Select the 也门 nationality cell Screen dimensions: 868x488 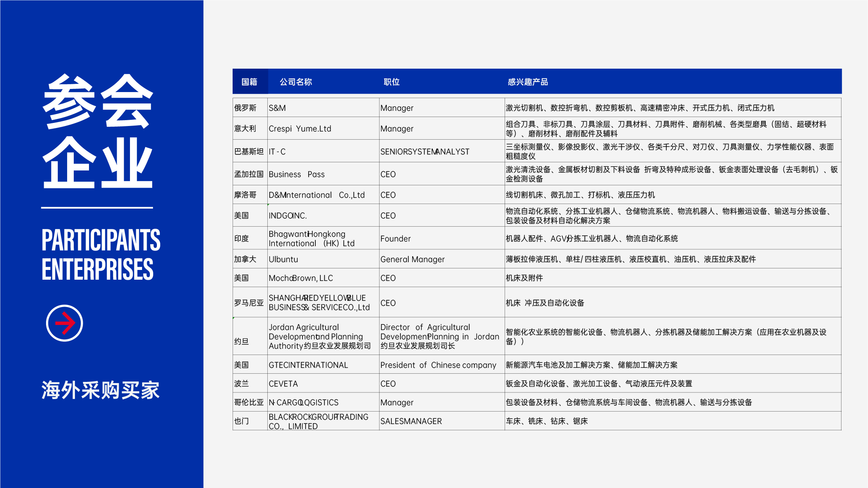(x=250, y=421)
